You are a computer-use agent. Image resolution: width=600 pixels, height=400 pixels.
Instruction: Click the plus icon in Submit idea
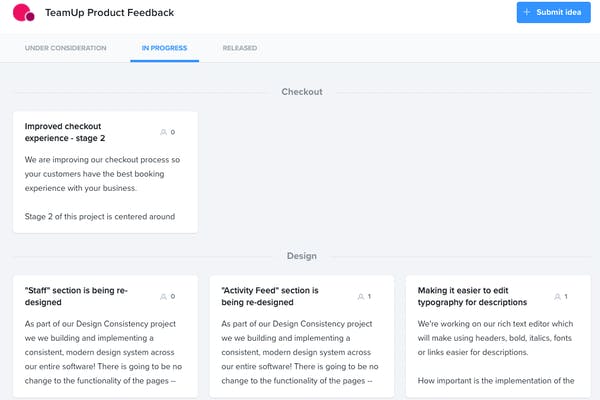[x=527, y=12]
